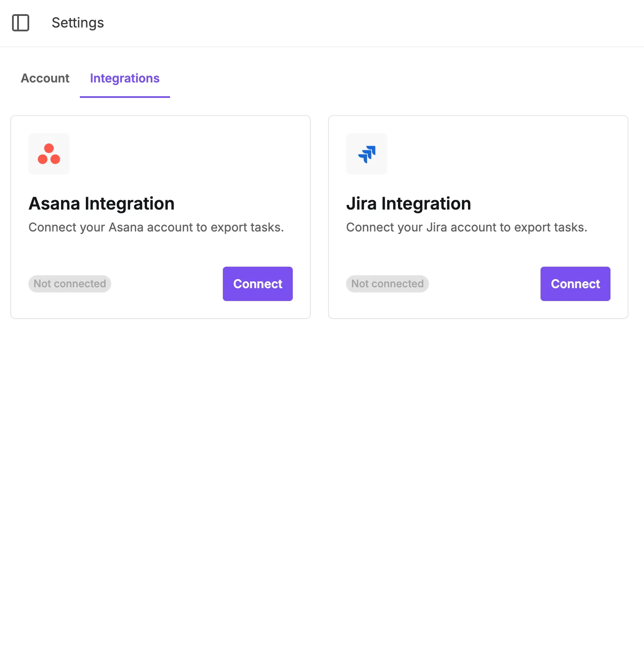Screen dimensions: 644x645
Task: Click the Settings page title
Action: 78,22
